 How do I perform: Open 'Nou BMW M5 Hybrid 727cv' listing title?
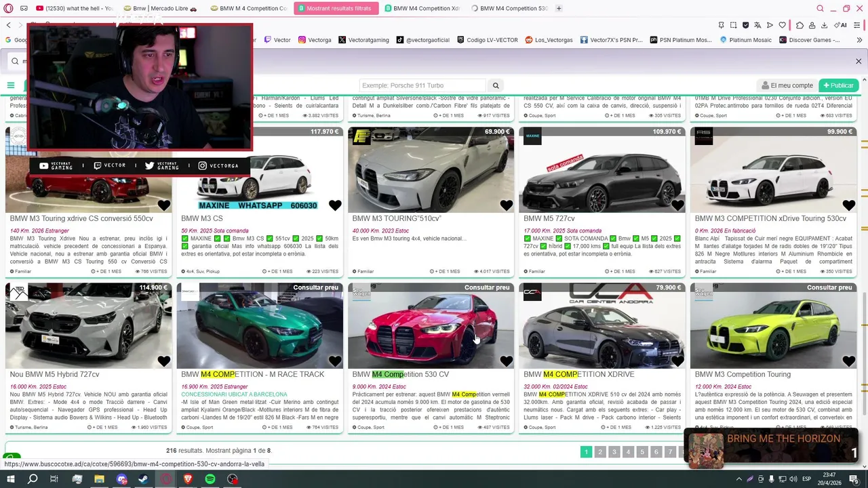54,374
